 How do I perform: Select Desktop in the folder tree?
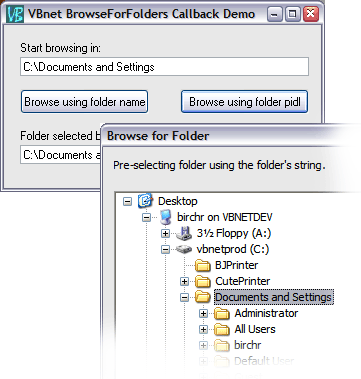[178, 201]
